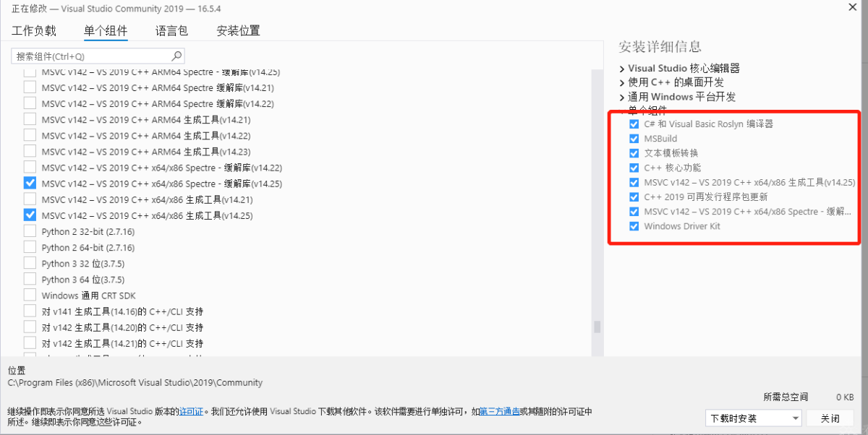Open the 下载时安装 dropdown
868x435 pixels.
(754, 418)
